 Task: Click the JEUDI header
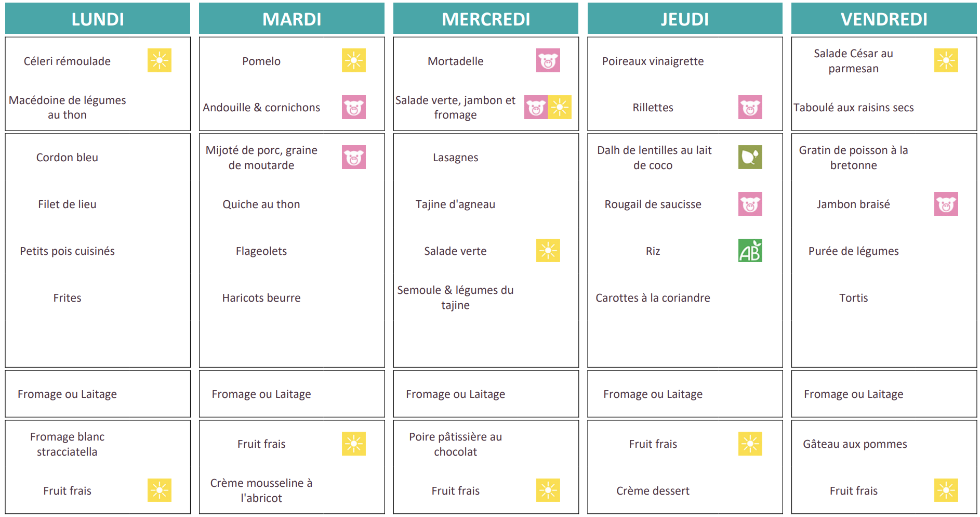[684, 19]
